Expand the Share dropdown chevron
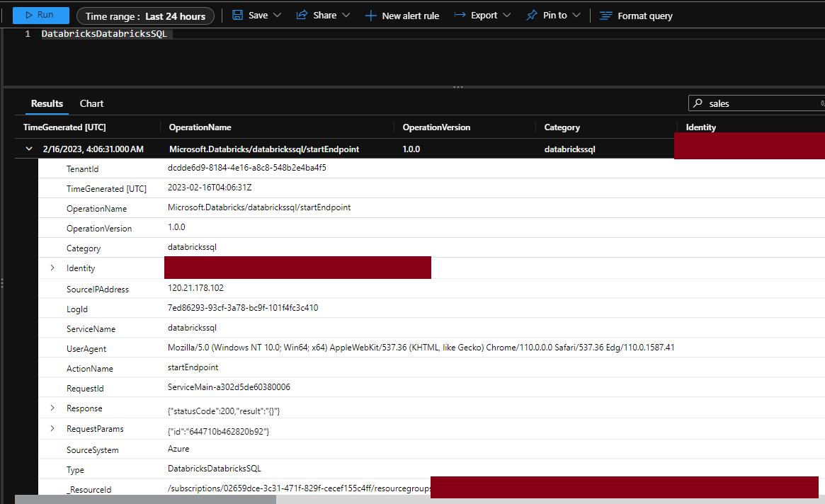Image resolution: width=825 pixels, height=504 pixels. coord(346,16)
